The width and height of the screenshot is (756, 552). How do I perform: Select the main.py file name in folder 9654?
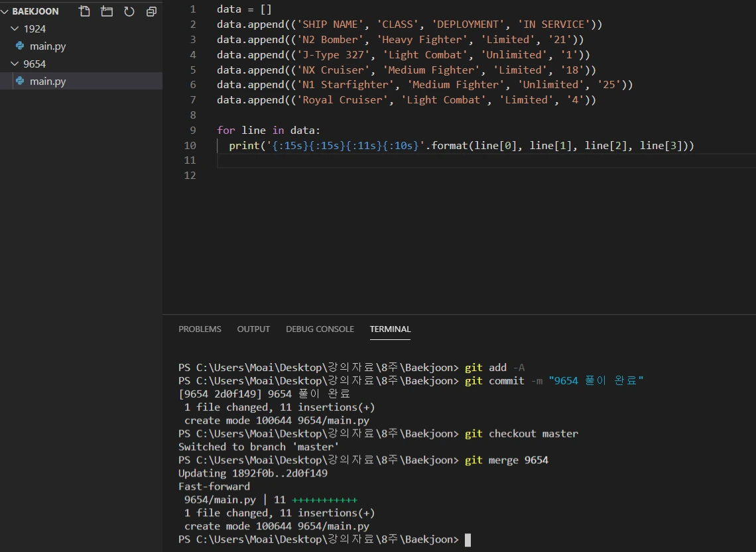point(48,81)
